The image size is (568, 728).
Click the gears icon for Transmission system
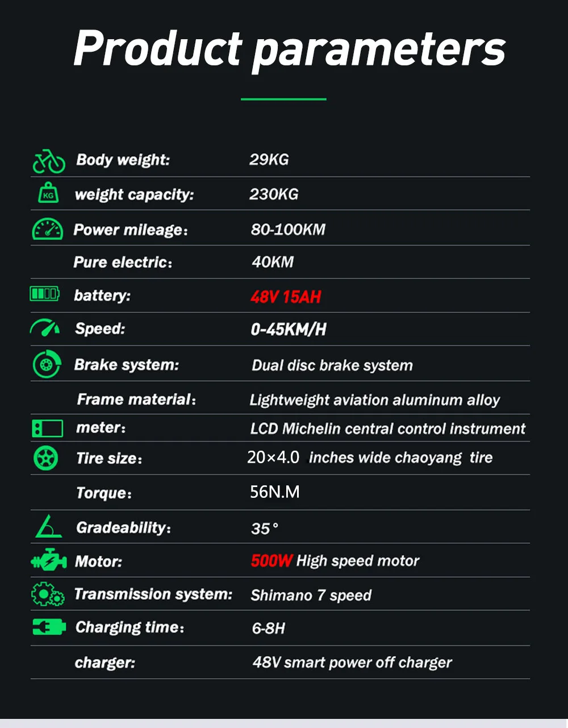[48, 594]
